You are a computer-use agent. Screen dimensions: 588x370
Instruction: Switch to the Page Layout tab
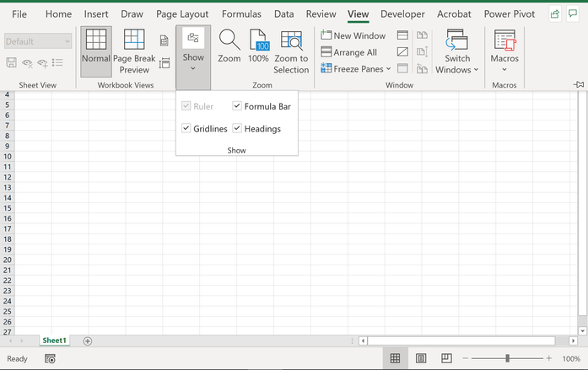pos(182,14)
